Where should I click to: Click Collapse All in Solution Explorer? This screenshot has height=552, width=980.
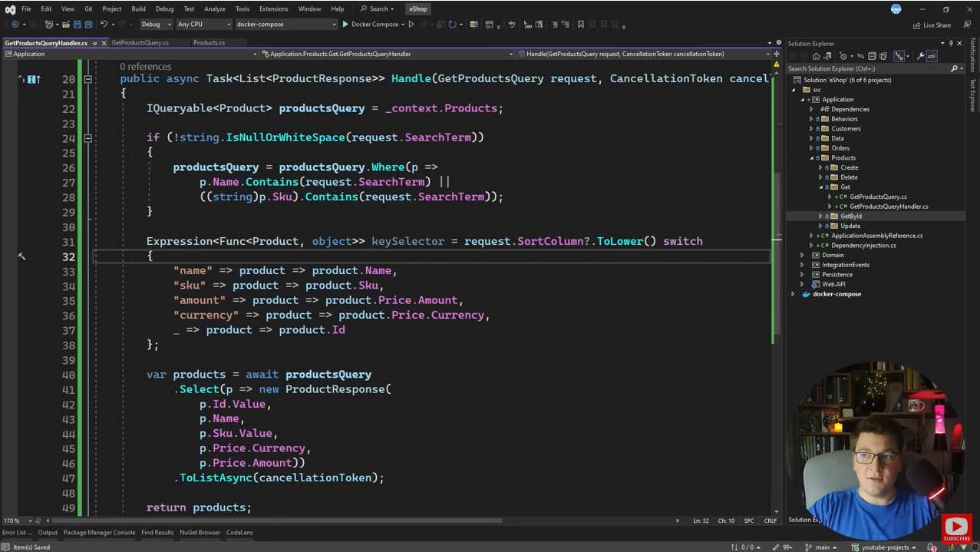(872, 56)
